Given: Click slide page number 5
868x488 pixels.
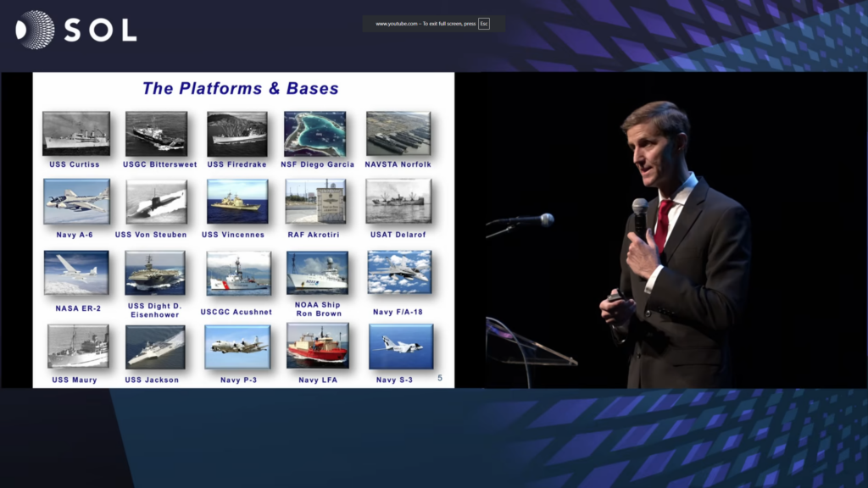Looking at the screenshot, I should (439, 378).
